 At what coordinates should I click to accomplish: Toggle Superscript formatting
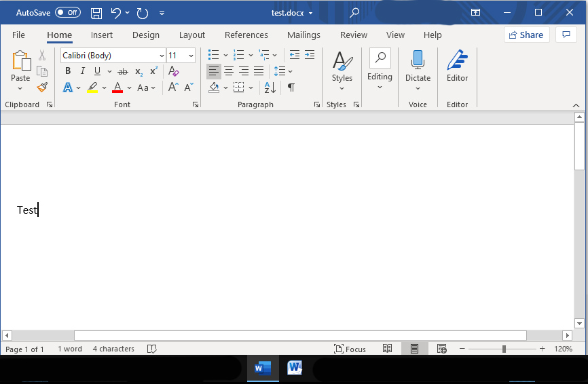(153, 71)
